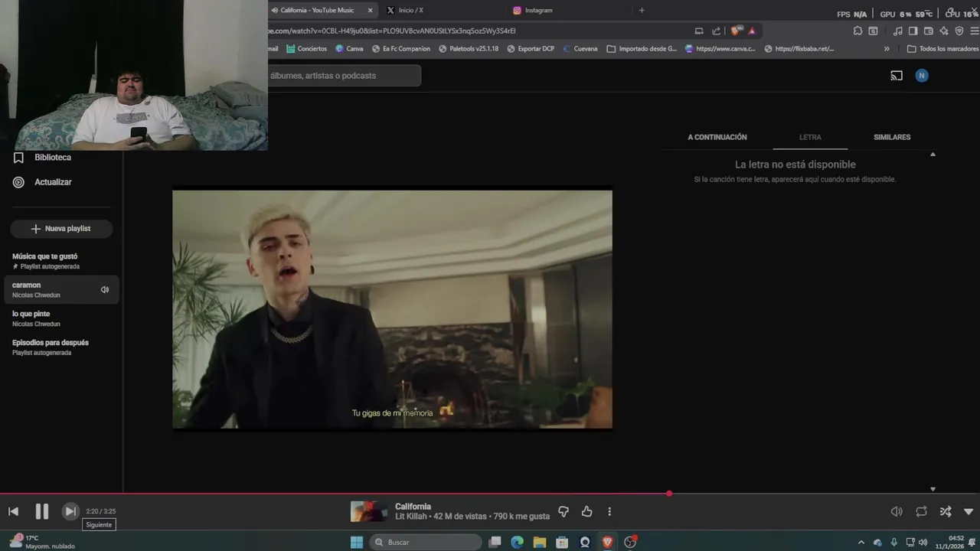Viewport: 980px width, 551px height.
Task: Open the https://flixbaba.net bookmark
Action: click(799, 48)
